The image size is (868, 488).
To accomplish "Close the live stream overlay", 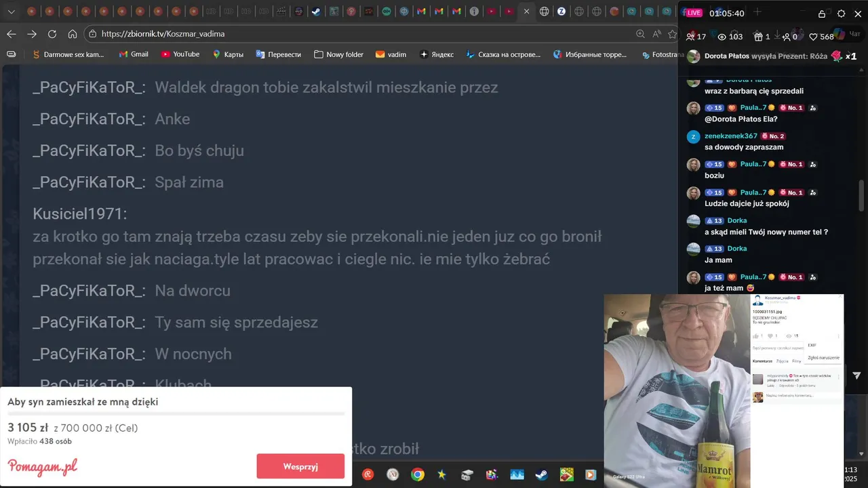I will 858,14.
